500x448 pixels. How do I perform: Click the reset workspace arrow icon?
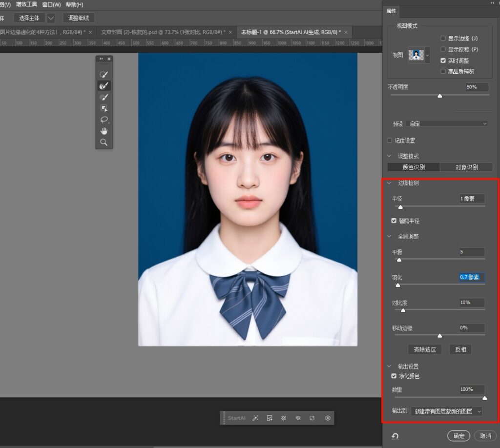[x=395, y=436]
